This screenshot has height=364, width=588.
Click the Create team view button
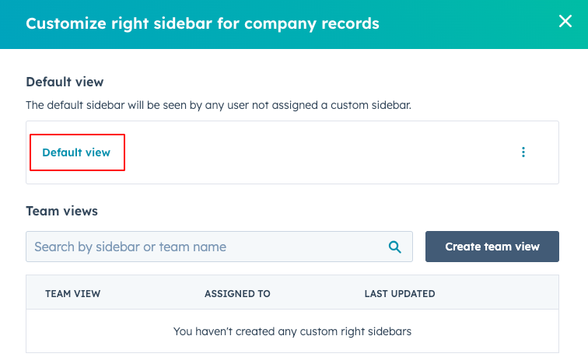pyautogui.click(x=492, y=247)
